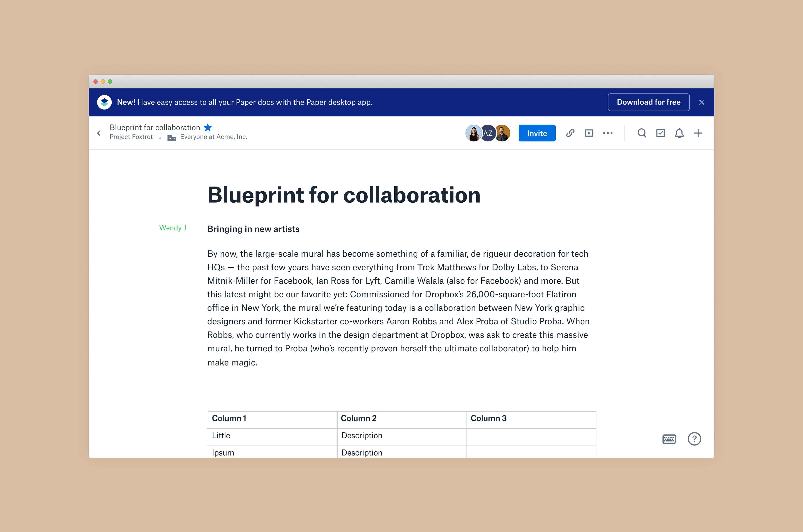Screen dimensions: 803x532
Task: Open the help question mark icon
Action: click(x=694, y=439)
